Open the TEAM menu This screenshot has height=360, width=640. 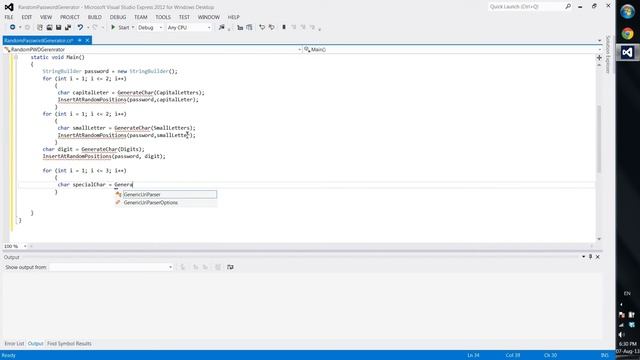(140, 17)
